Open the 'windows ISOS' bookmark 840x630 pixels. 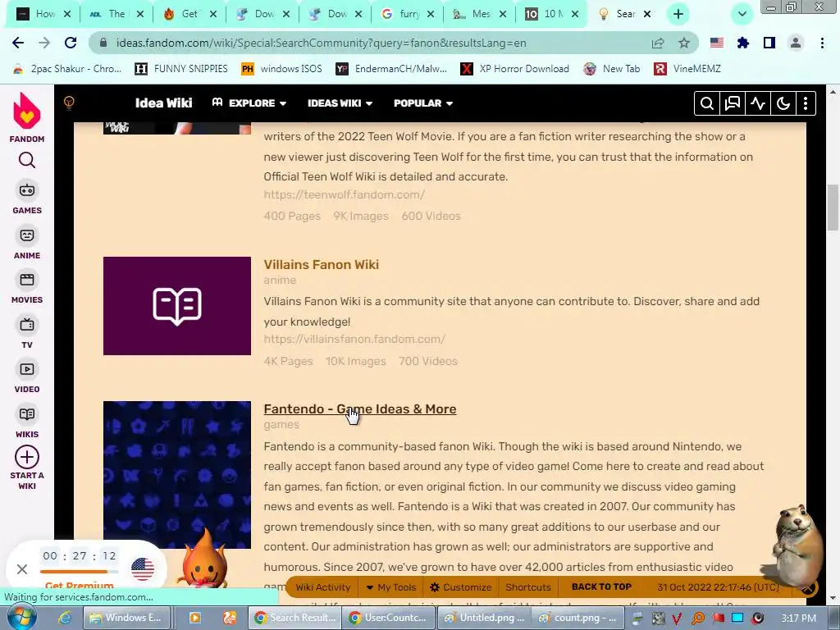(x=282, y=69)
